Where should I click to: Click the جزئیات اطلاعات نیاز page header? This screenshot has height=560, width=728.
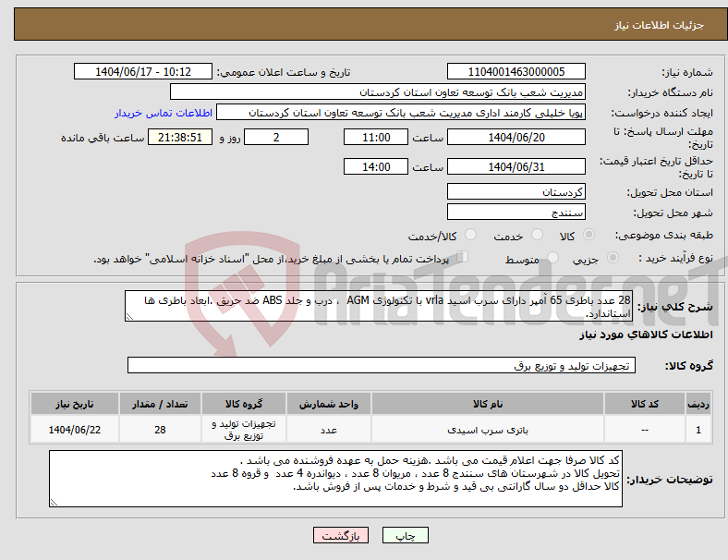pyautogui.click(x=659, y=25)
